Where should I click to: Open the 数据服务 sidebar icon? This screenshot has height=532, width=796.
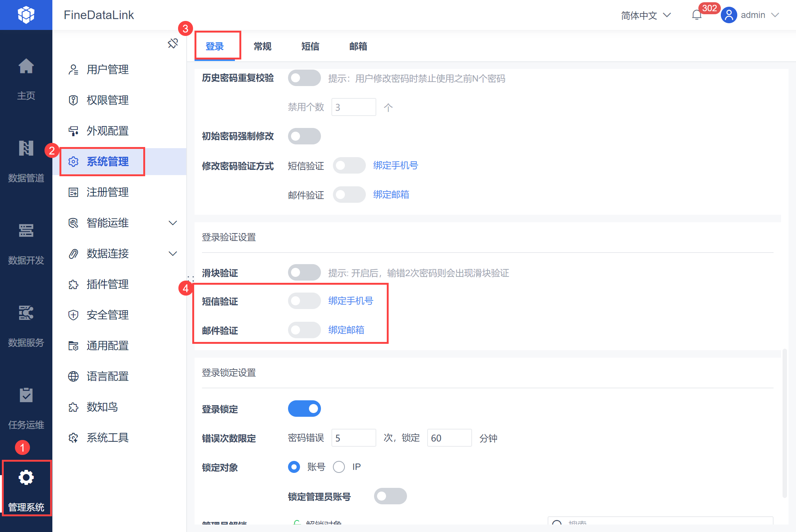pos(26,313)
